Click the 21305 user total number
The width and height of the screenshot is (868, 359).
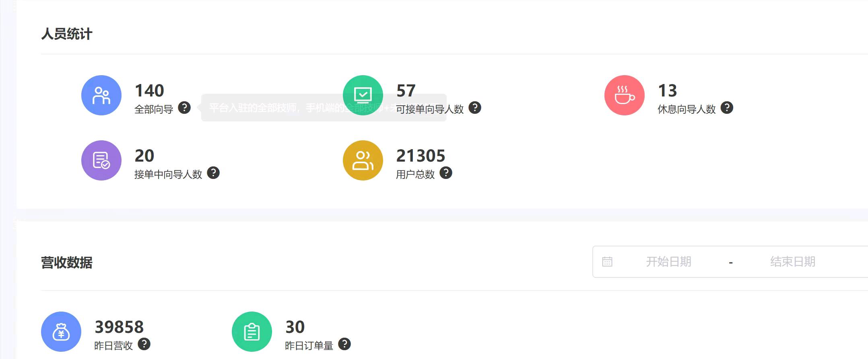(x=421, y=156)
